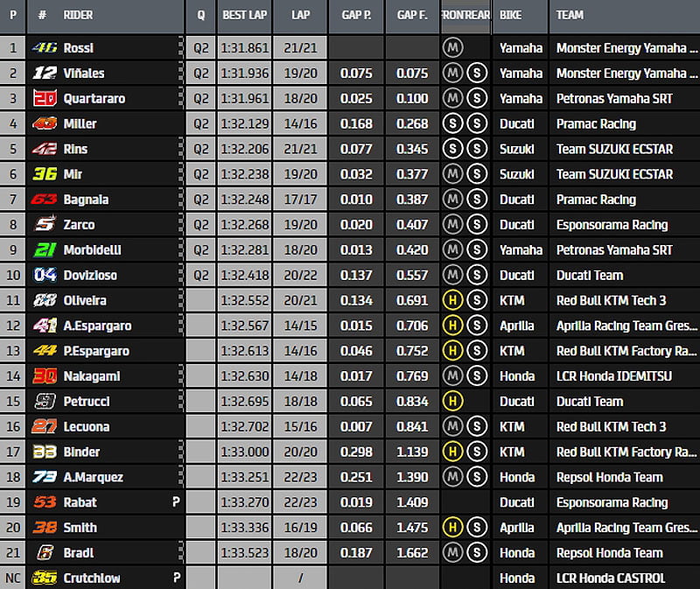Click Miller's number 43 logo
The image size is (700, 589).
click(45, 123)
